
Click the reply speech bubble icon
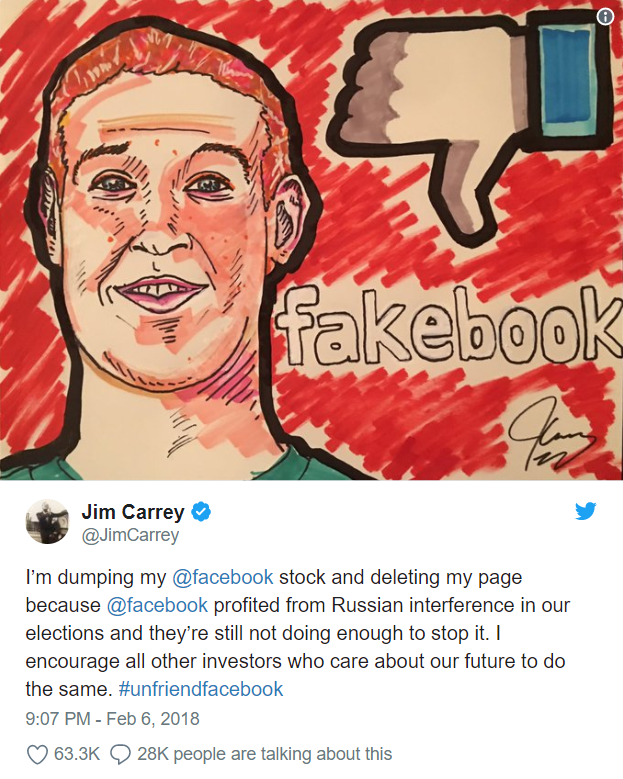click(x=120, y=754)
